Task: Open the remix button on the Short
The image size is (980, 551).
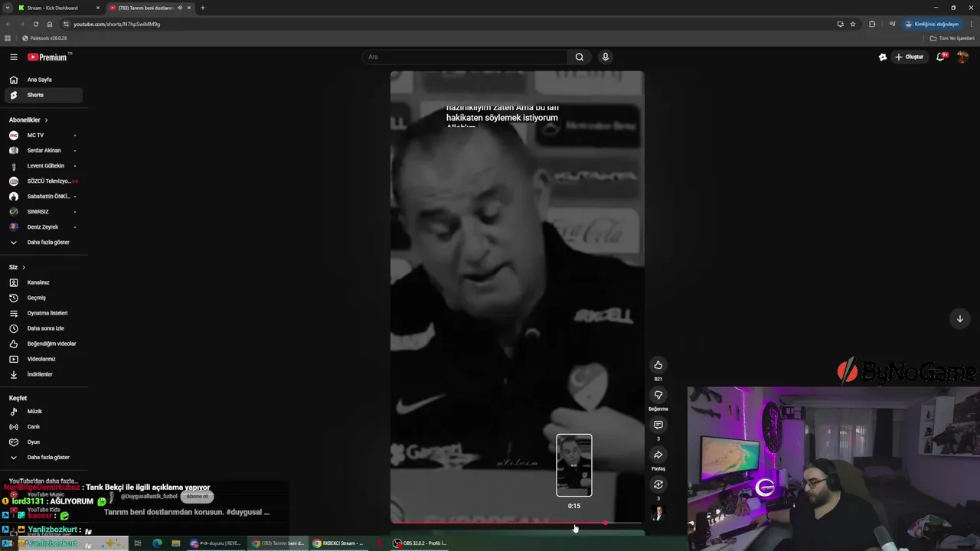Action: (658, 484)
